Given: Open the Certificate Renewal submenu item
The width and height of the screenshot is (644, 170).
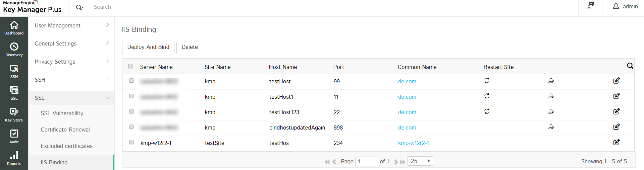Looking at the screenshot, I should [x=65, y=130].
